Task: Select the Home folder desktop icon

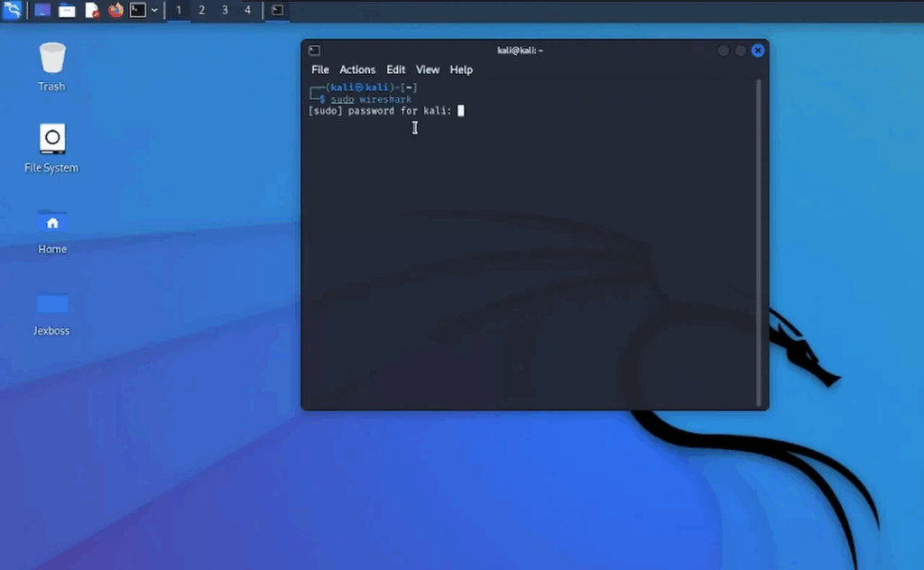Action: tap(51, 229)
